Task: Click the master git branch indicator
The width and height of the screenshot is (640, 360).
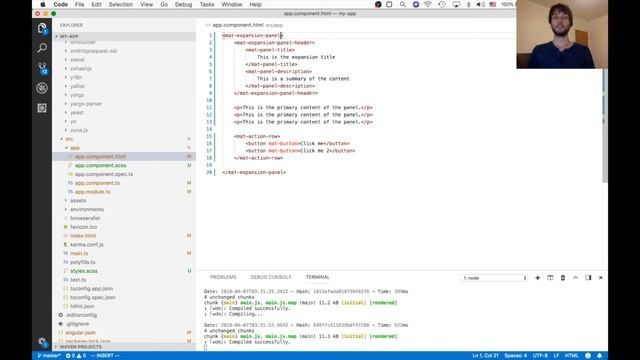Action: click(49, 356)
